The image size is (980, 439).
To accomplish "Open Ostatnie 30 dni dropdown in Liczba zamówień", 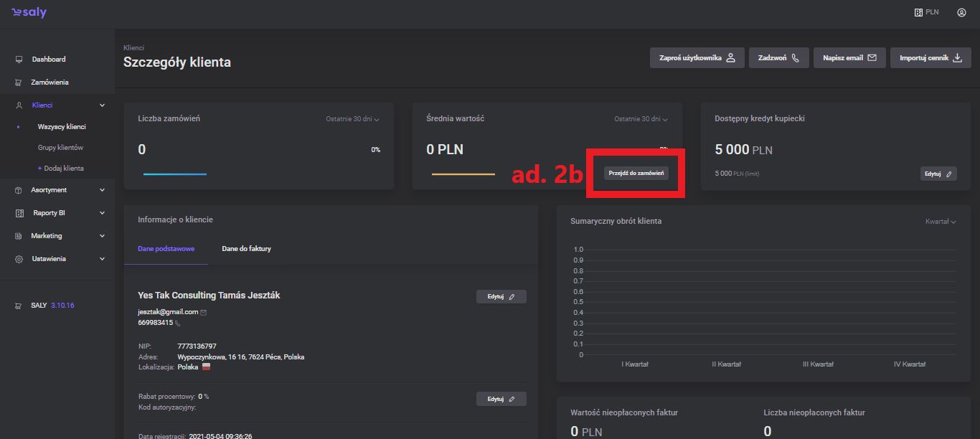I will [352, 119].
